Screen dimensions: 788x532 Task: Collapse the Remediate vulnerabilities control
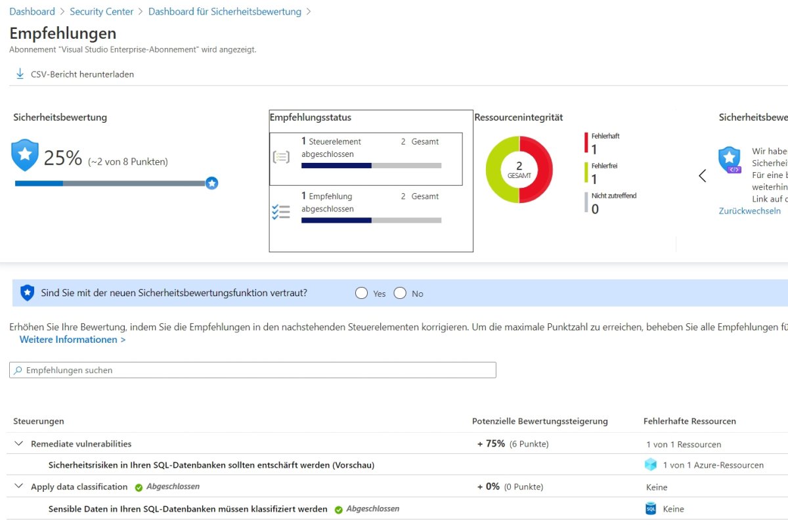[x=18, y=444]
